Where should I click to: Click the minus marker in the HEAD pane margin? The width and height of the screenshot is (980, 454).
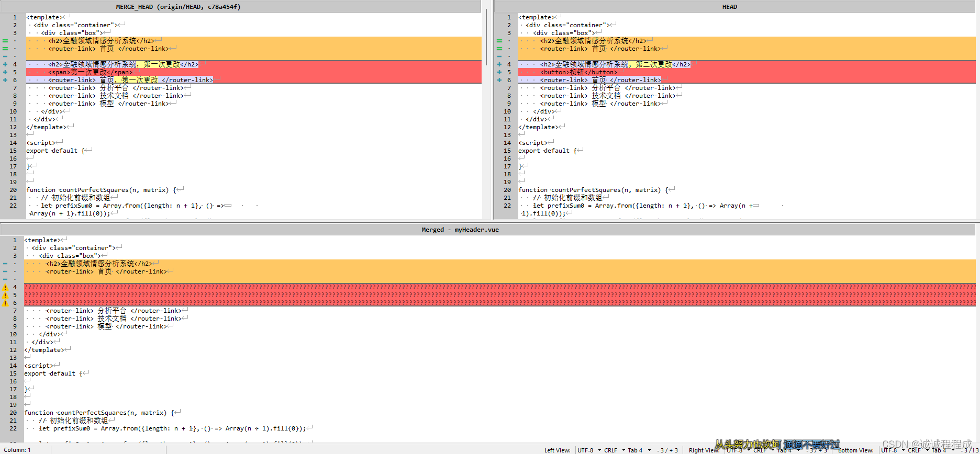499,56
